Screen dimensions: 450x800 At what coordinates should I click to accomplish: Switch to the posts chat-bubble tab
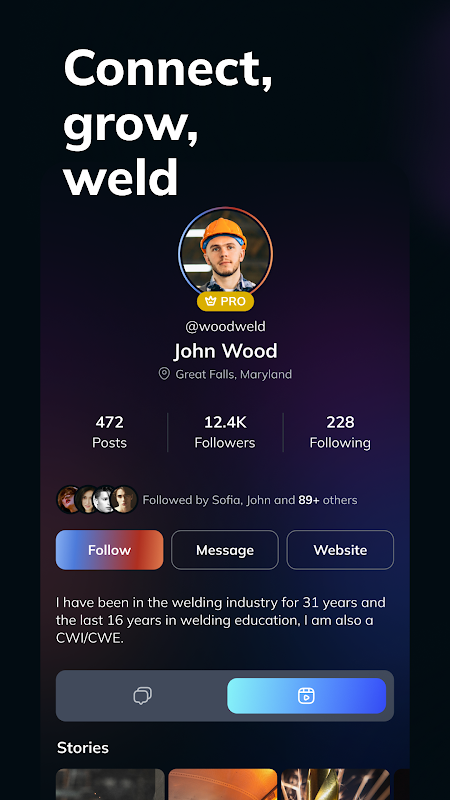142,696
